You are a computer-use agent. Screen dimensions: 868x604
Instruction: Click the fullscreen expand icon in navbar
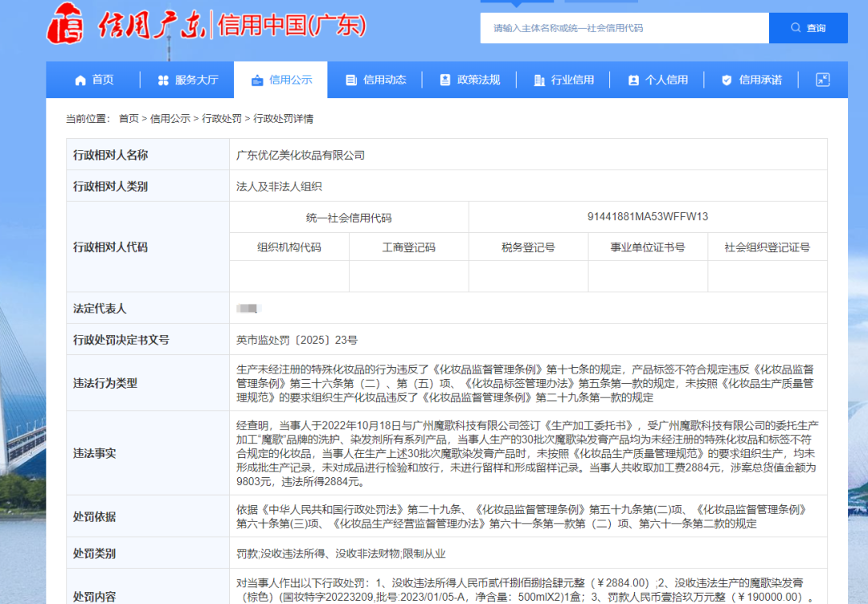tap(822, 80)
